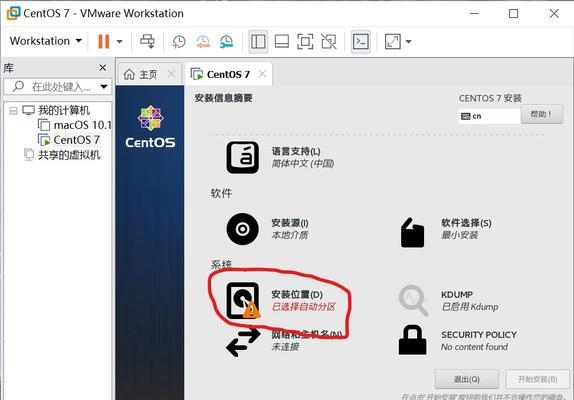Toggle the console view icon
This screenshot has height=400, width=574.
361,41
